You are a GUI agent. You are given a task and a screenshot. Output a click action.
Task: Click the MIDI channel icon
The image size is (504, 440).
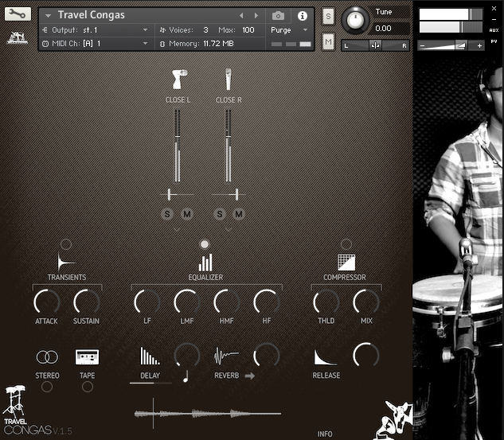click(x=45, y=44)
